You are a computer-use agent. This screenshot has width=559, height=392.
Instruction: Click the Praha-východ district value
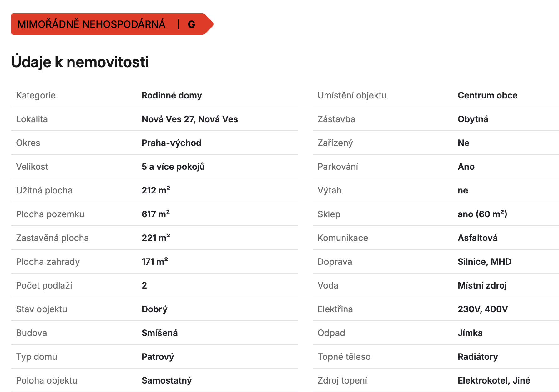click(x=171, y=143)
